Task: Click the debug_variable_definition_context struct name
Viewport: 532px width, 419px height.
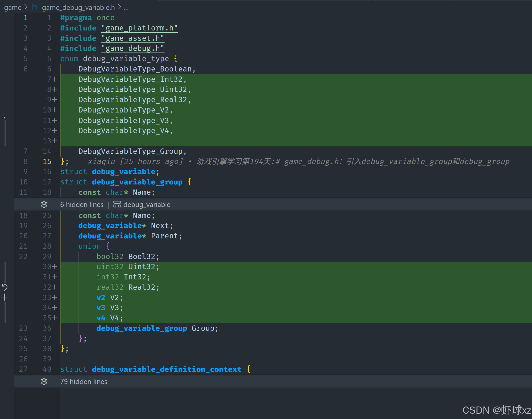Action: (x=166, y=369)
